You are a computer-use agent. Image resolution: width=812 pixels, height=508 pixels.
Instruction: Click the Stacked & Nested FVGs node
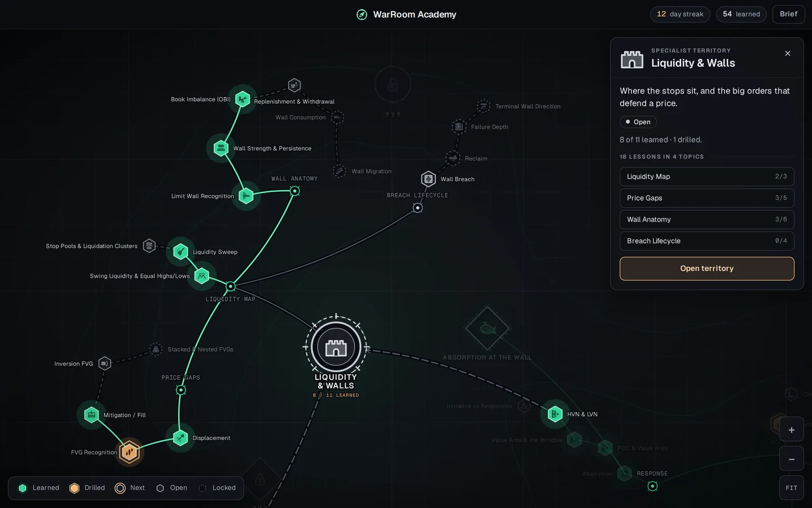156,349
